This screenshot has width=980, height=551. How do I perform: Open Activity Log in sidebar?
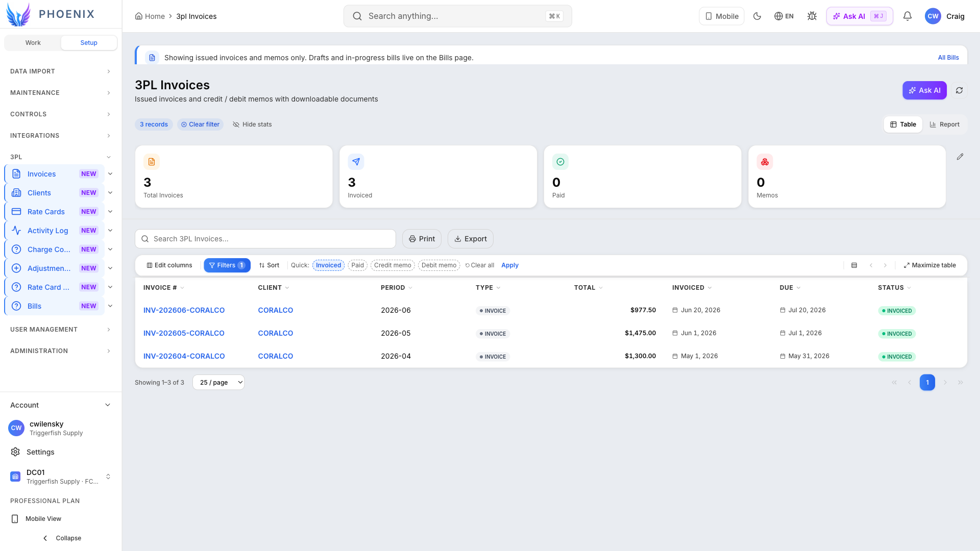55,231
